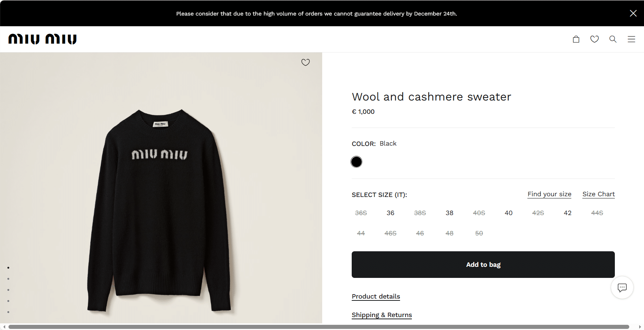Click Find your size link
This screenshot has height=330, width=644.
pos(549,194)
